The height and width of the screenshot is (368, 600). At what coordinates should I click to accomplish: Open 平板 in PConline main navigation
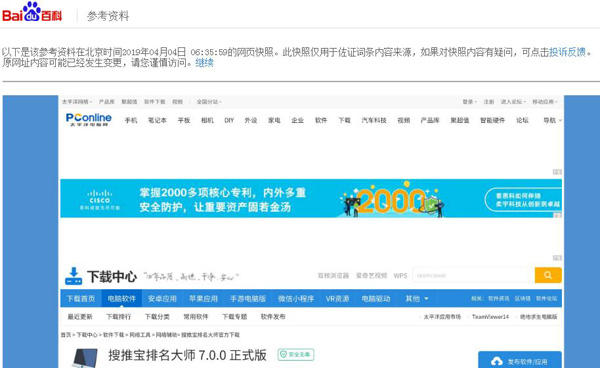[x=184, y=120]
